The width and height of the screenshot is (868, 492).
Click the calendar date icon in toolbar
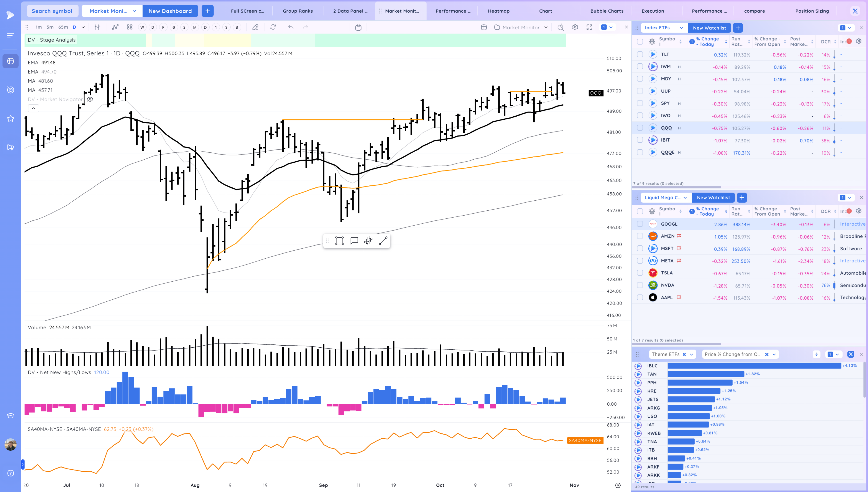tap(358, 27)
